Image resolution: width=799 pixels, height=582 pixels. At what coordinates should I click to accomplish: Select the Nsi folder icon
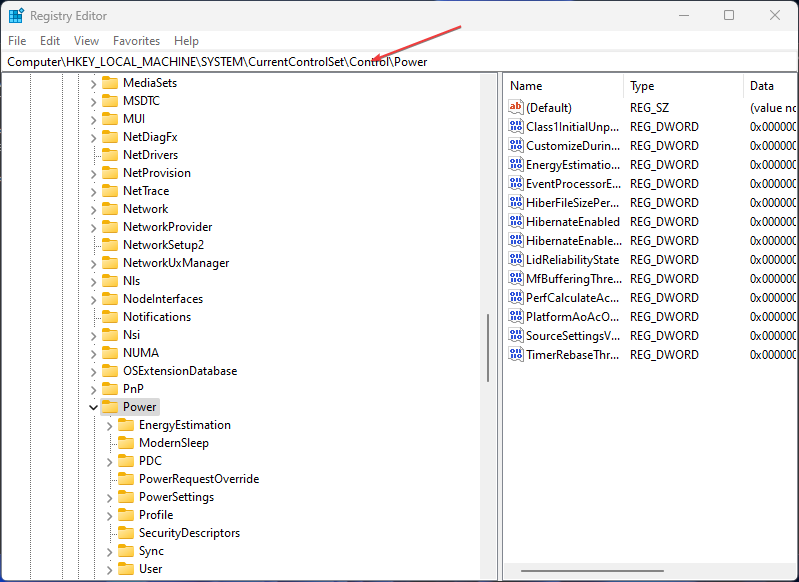(110, 335)
